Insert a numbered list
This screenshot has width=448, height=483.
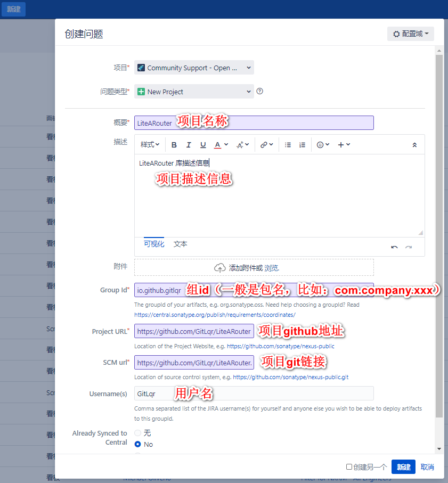pyautogui.click(x=302, y=145)
